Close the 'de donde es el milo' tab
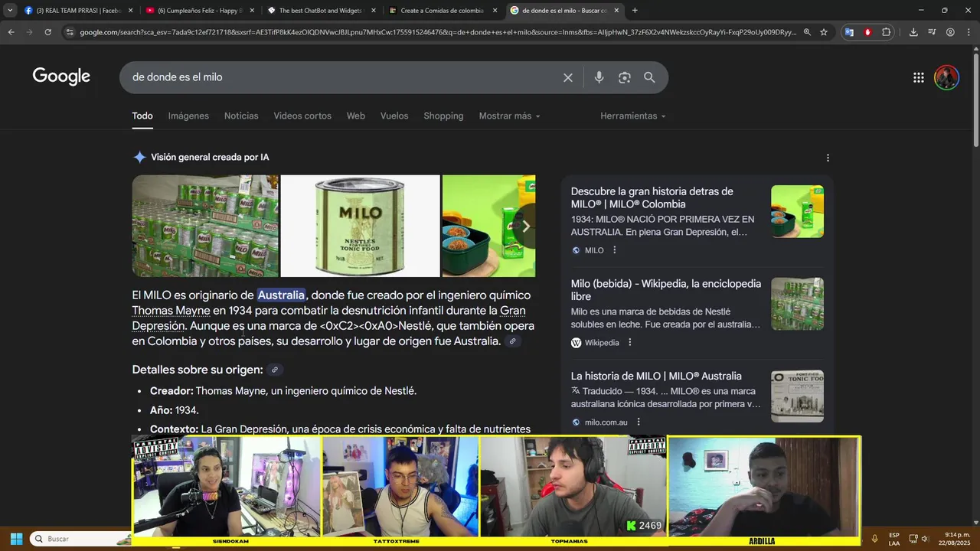Screen dimensions: 980x551 click(x=616, y=11)
